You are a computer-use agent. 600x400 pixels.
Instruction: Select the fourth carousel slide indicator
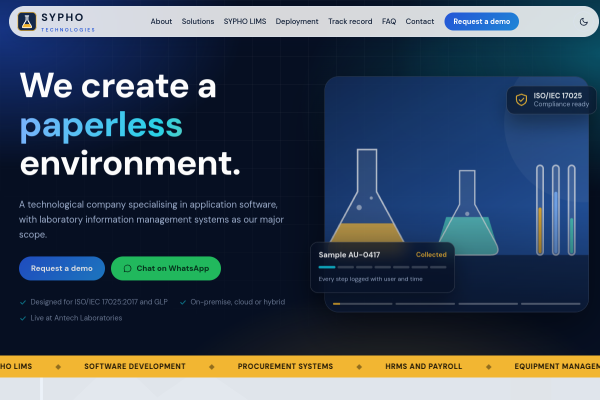(x=551, y=304)
